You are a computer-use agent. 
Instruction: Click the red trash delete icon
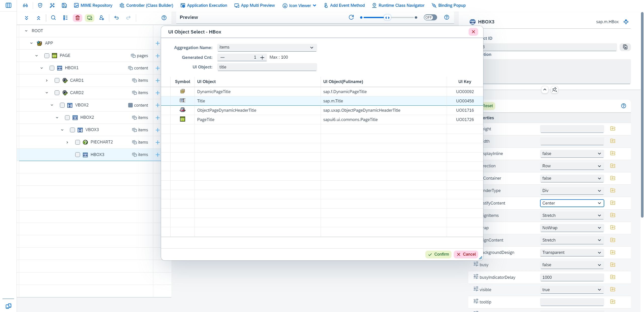pos(78,18)
